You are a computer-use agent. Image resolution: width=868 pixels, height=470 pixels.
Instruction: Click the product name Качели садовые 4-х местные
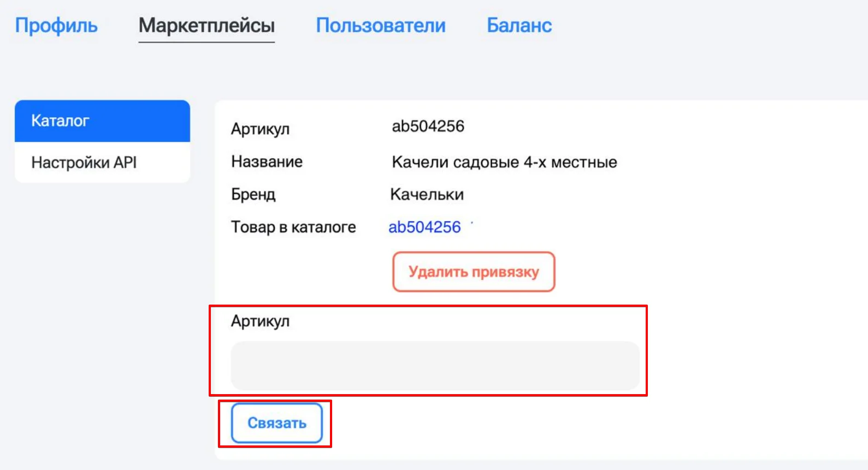(504, 162)
